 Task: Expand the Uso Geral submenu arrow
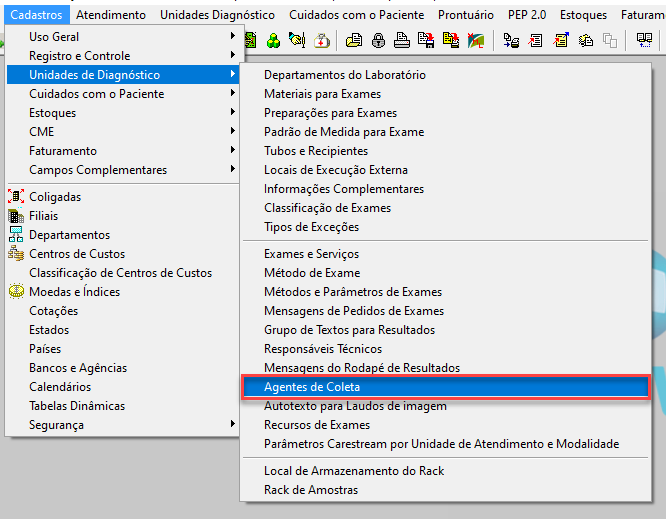click(232, 36)
